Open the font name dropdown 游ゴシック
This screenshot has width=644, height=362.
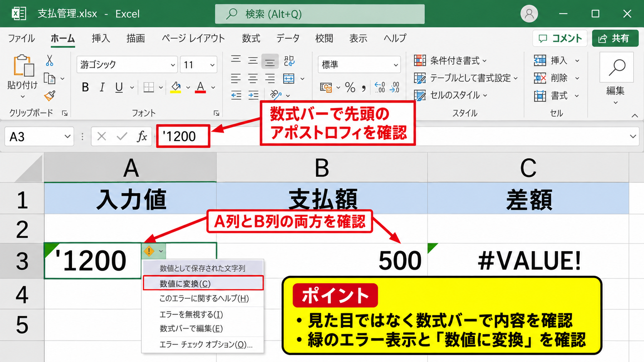coord(172,65)
